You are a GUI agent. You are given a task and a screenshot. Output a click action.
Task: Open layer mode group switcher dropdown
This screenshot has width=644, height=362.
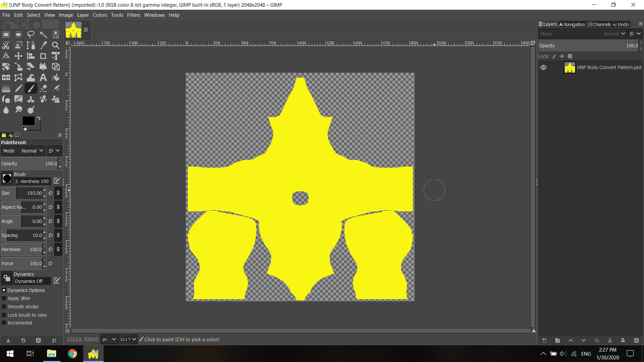(x=635, y=34)
